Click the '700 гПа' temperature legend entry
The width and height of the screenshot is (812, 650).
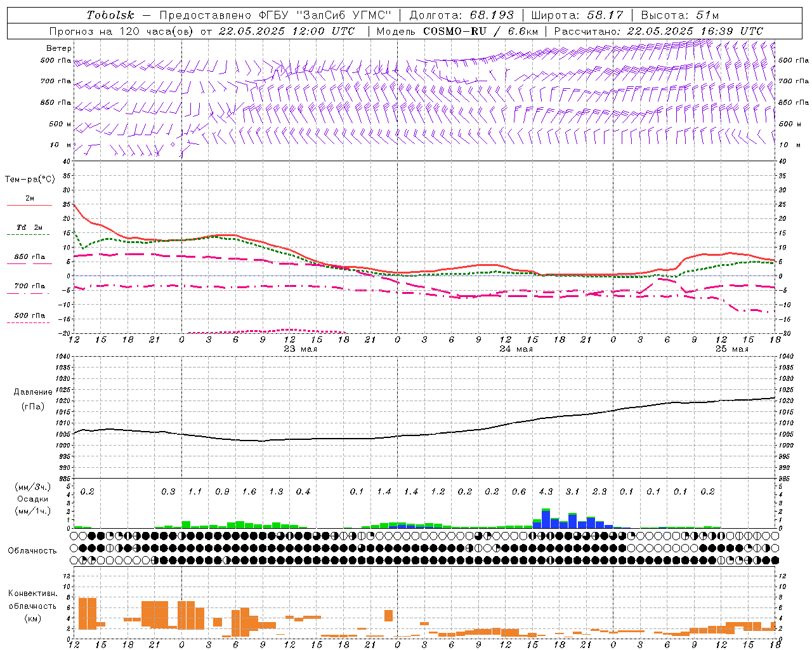coord(29,286)
